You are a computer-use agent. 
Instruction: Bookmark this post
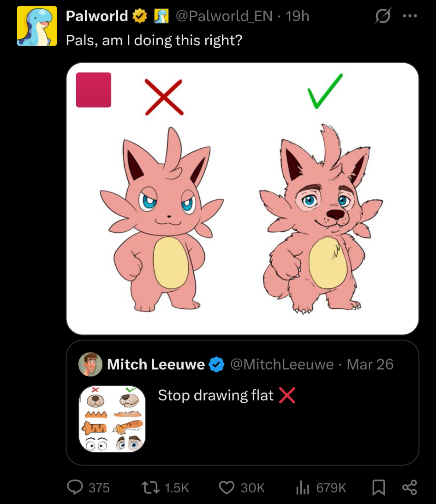378,488
